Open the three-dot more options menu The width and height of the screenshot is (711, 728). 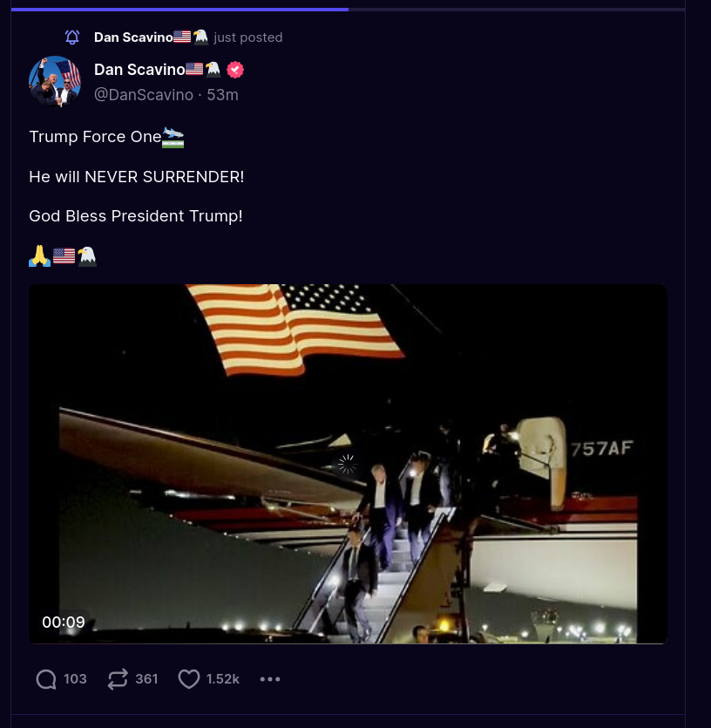tap(270, 679)
